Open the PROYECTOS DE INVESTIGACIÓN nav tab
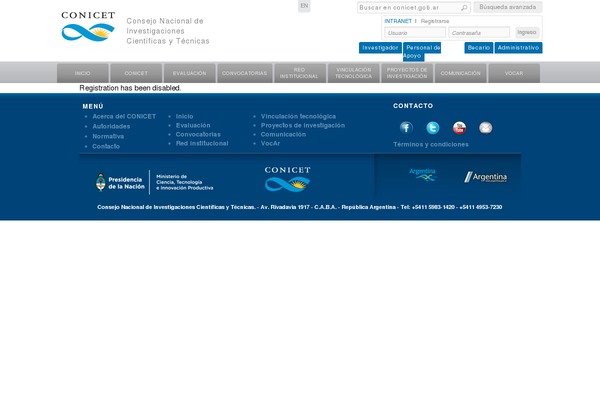600x400 pixels. pos(407,73)
